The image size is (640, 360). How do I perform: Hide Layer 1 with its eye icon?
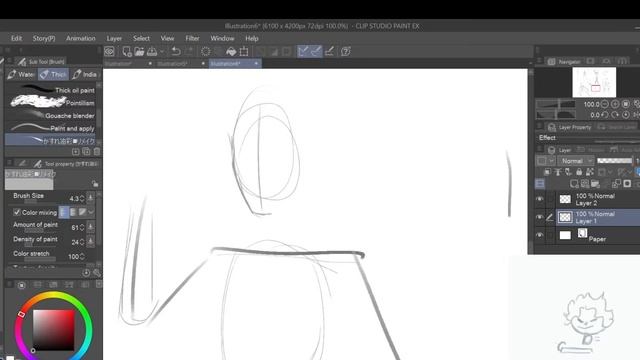click(540, 217)
